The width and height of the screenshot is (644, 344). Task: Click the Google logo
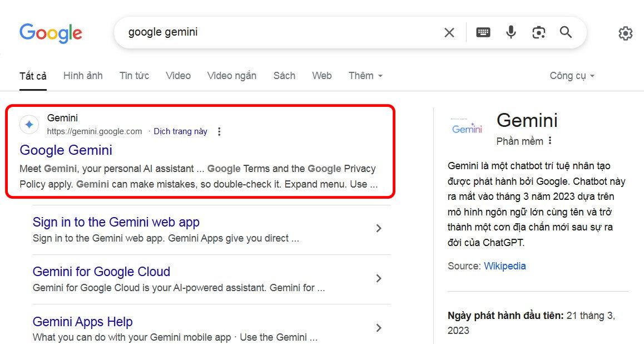point(51,33)
